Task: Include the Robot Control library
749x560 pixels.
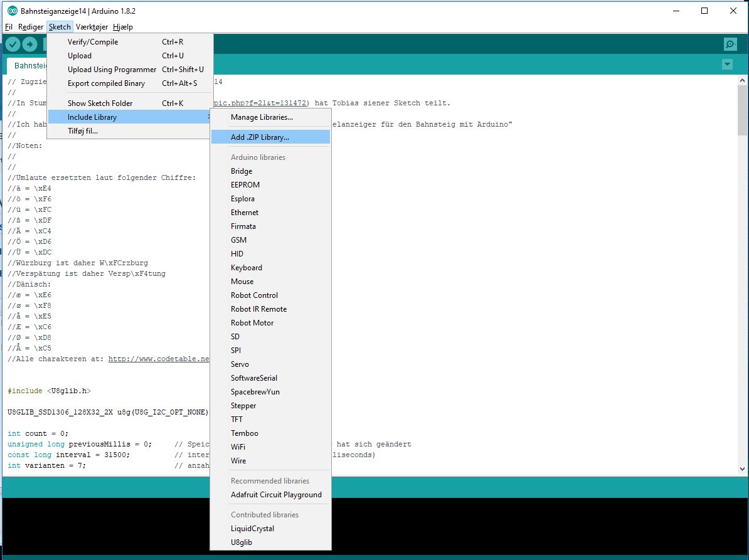Action: click(270, 295)
